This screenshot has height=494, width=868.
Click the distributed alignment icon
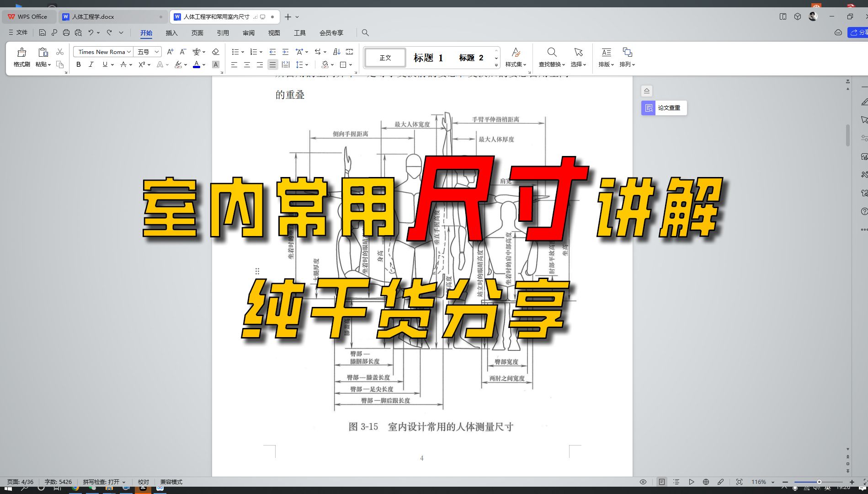pyautogui.click(x=286, y=65)
